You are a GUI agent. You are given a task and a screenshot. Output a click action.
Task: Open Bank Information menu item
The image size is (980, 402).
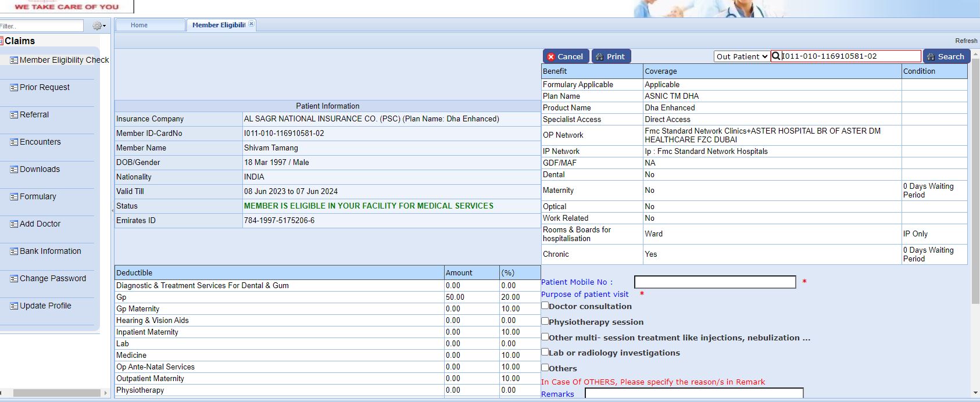click(x=50, y=252)
